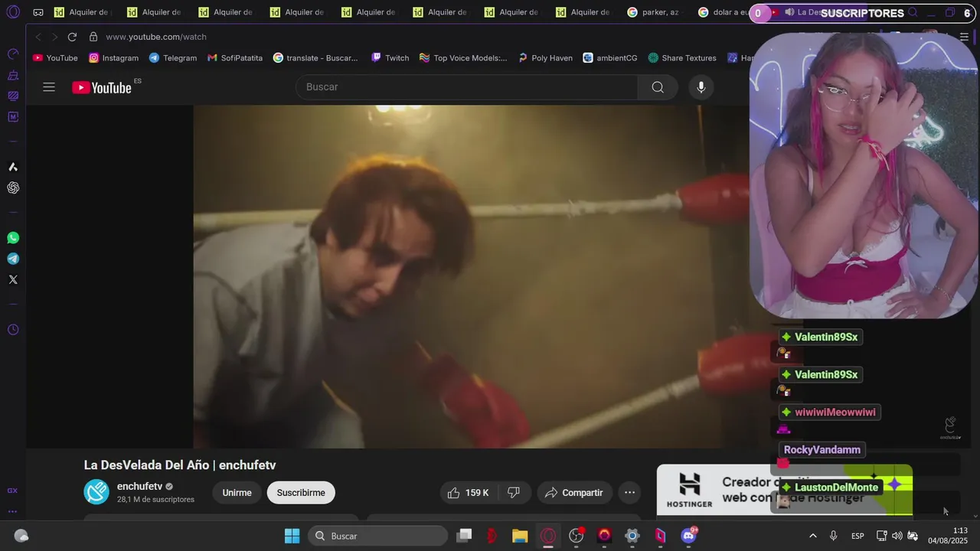Click the YouTube search magnifier button

click(658, 87)
